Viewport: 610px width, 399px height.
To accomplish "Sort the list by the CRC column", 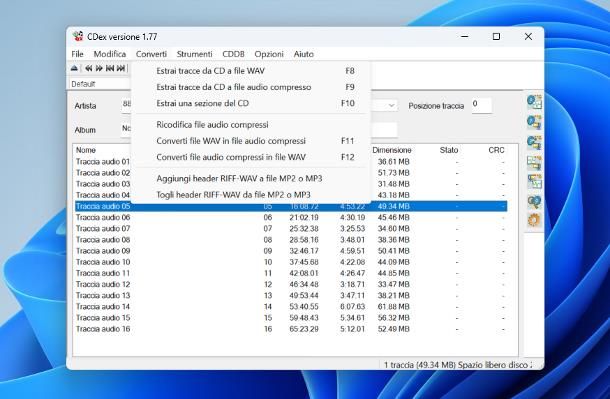I will [x=496, y=150].
